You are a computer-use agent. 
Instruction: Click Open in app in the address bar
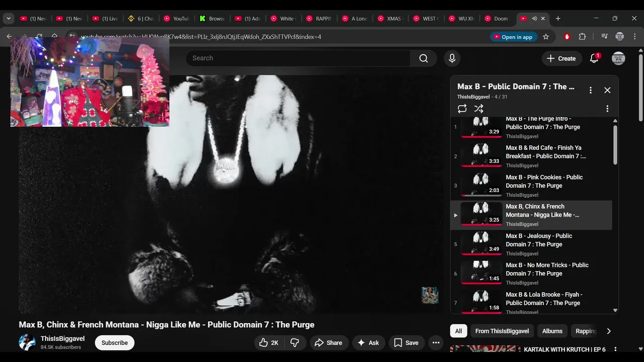[x=513, y=37]
